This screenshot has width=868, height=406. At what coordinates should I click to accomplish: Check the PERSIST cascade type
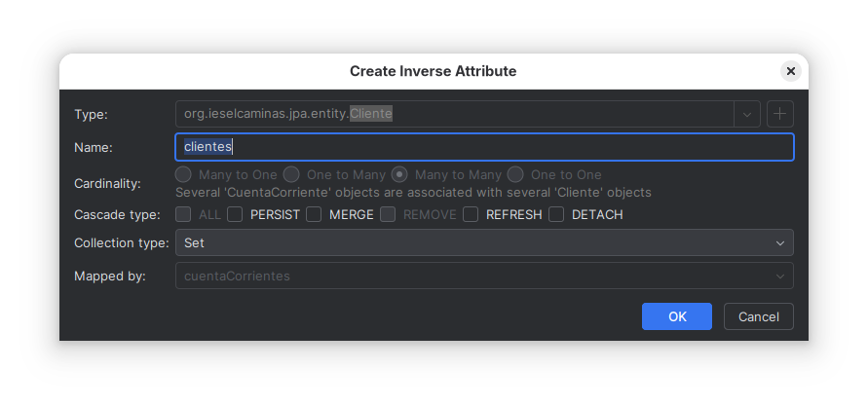[x=235, y=214]
